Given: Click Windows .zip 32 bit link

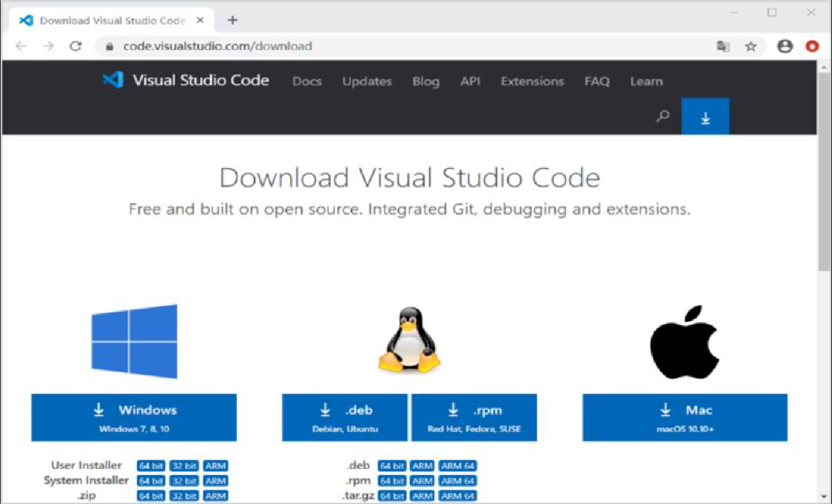Looking at the screenshot, I should [184, 496].
